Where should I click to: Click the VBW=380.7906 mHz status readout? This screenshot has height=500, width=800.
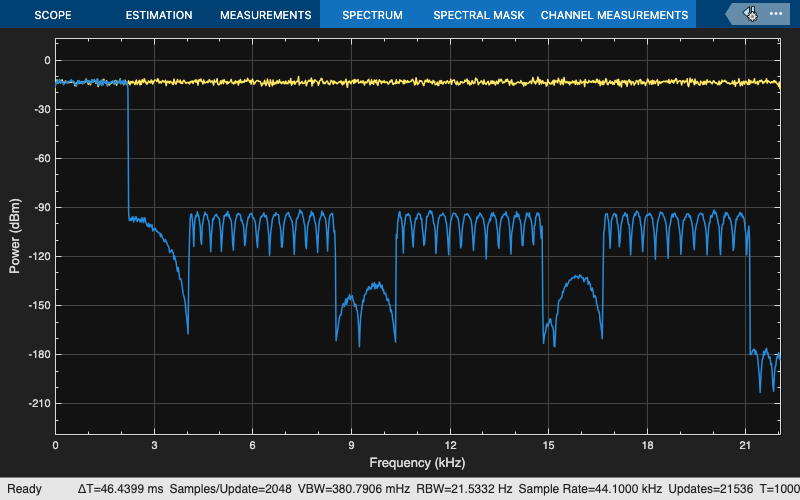(x=354, y=489)
